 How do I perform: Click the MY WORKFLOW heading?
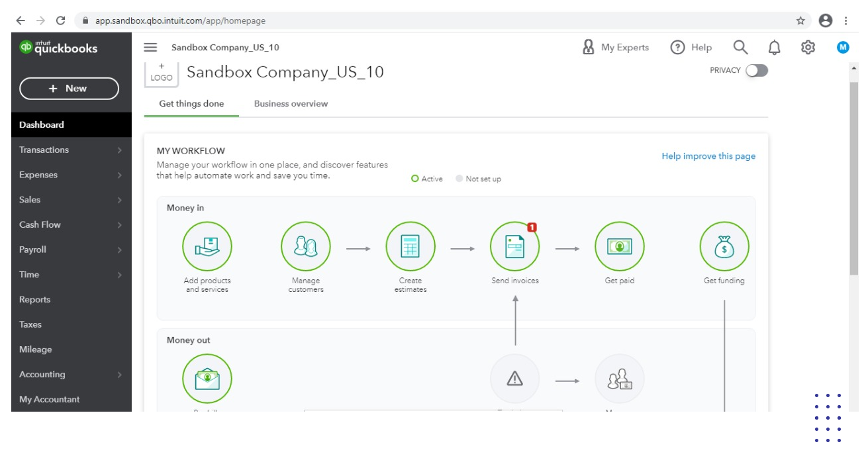pos(191,151)
